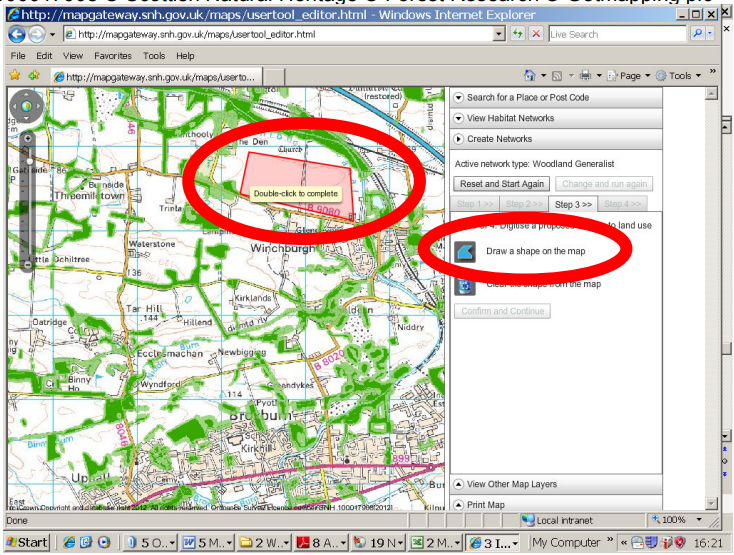This screenshot has height=555, width=734.
Task: Show hidden system tray icons arrow
Action: point(624,543)
